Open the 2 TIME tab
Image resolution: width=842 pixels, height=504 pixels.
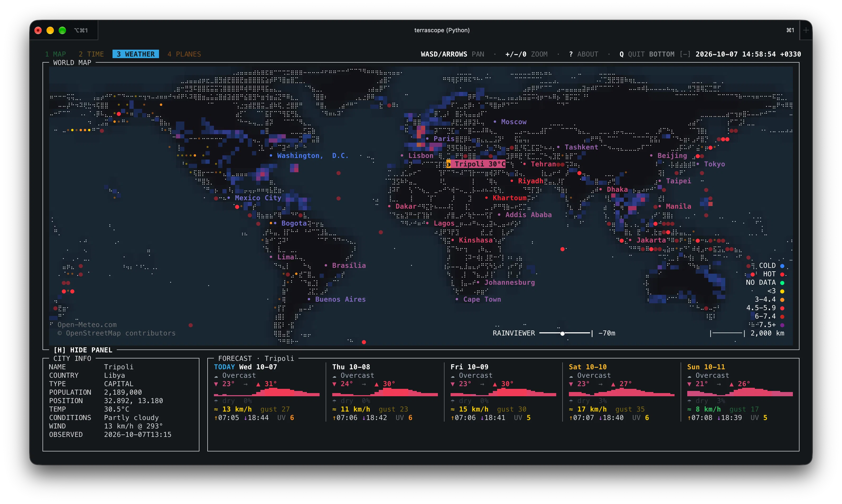click(91, 54)
